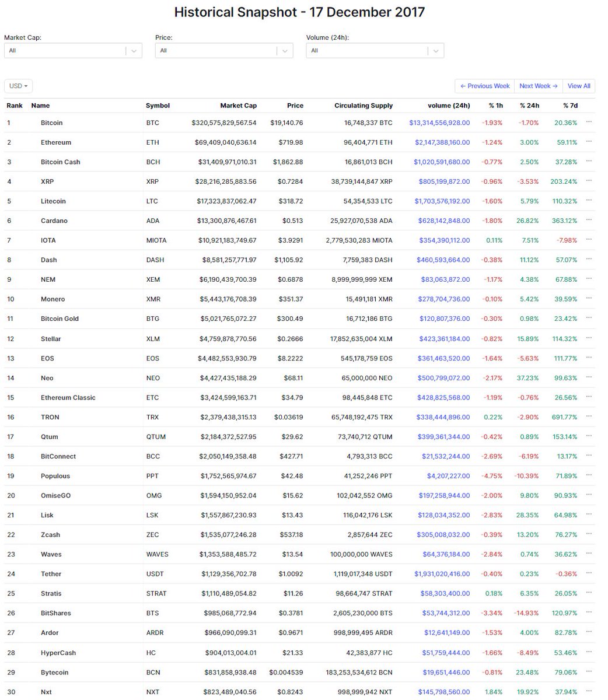Click the ellipsis icon on Ethereum row

[589, 142]
